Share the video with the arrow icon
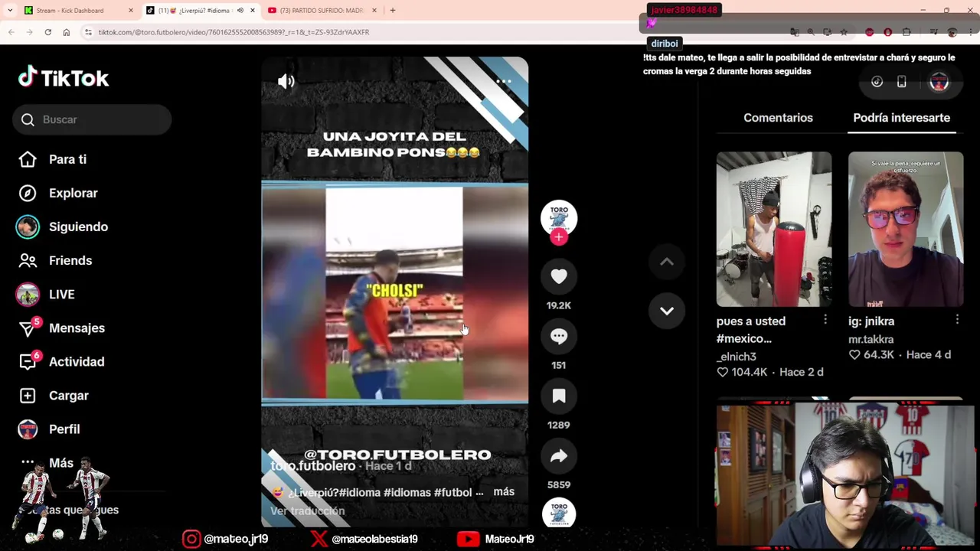This screenshot has height=551, width=980. (x=559, y=456)
